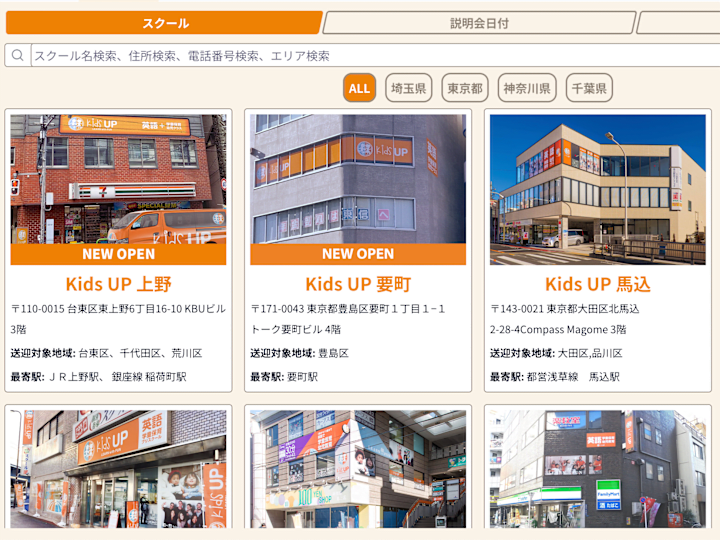Click text トーク要町ビル 4階
Screen dimensions: 720x540
296,329
